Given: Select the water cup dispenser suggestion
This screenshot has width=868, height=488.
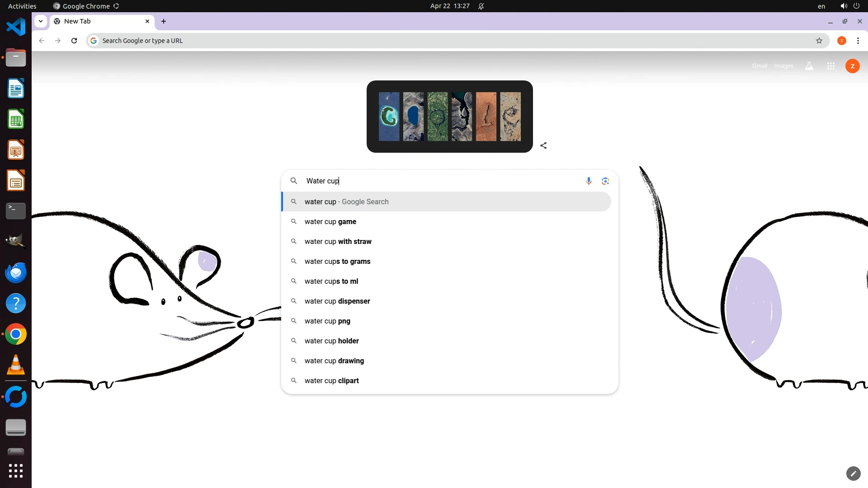Looking at the screenshot, I should click(x=337, y=301).
